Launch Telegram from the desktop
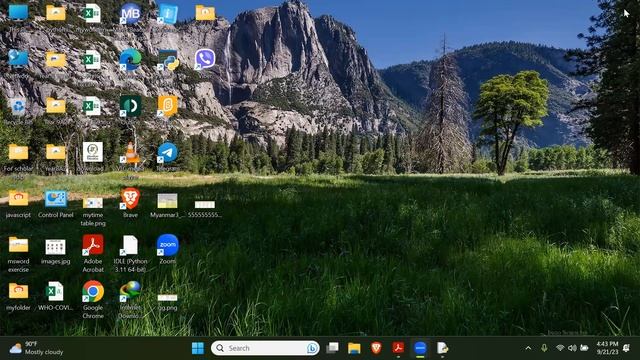640x360 pixels. point(167,153)
